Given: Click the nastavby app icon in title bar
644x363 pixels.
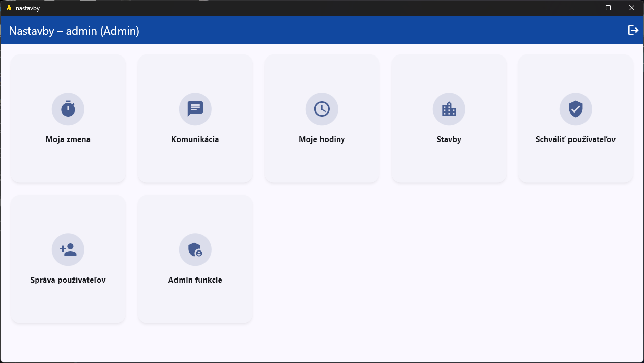Looking at the screenshot, I should [x=9, y=8].
